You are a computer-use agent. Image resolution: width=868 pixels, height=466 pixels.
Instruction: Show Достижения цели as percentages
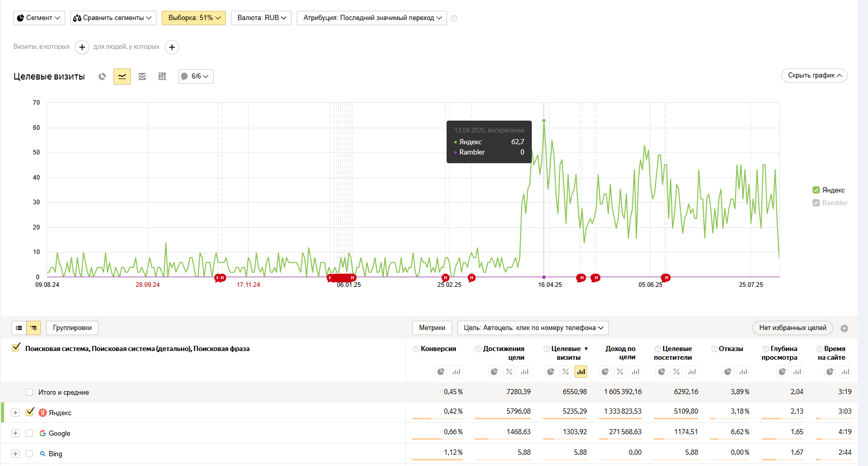click(x=509, y=372)
